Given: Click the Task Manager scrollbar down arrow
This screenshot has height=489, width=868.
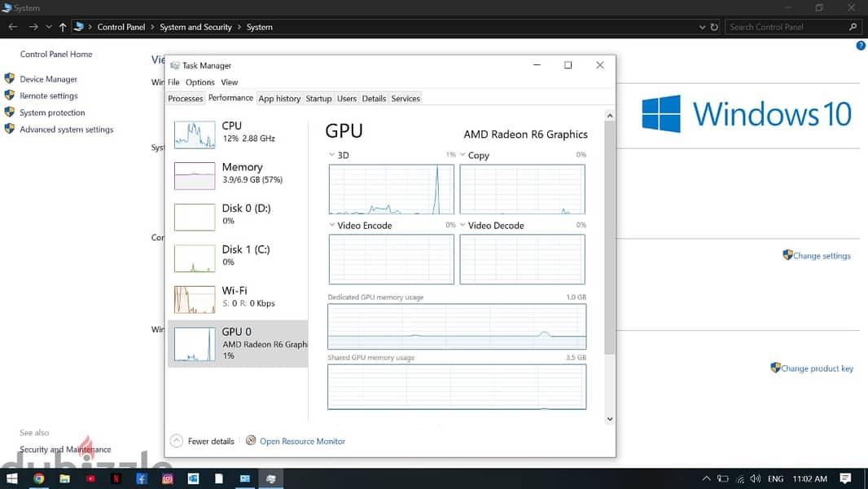Looking at the screenshot, I should (610, 419).
